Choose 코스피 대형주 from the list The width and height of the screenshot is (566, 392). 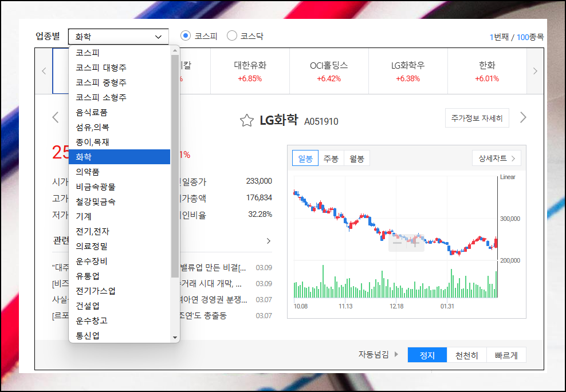click(x=119, y=68)
